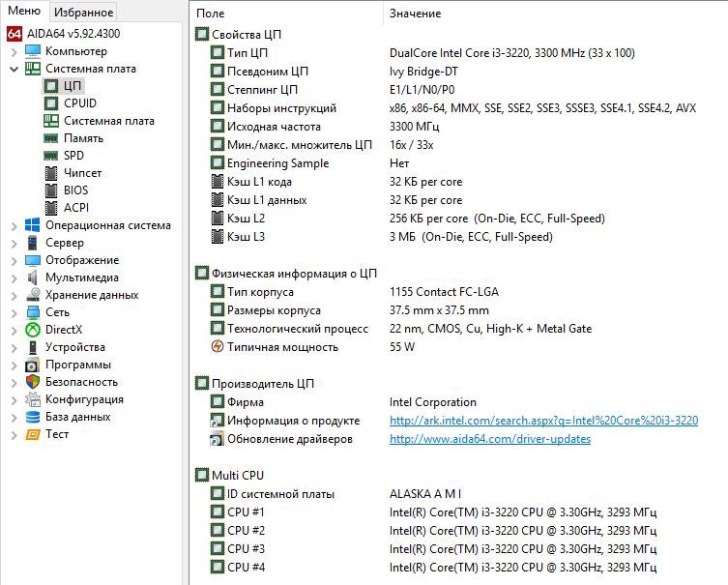The width and height of the screenshot is (728, 585).
Task: Expand the Хранение данных node
Action: tap(14, 296)
